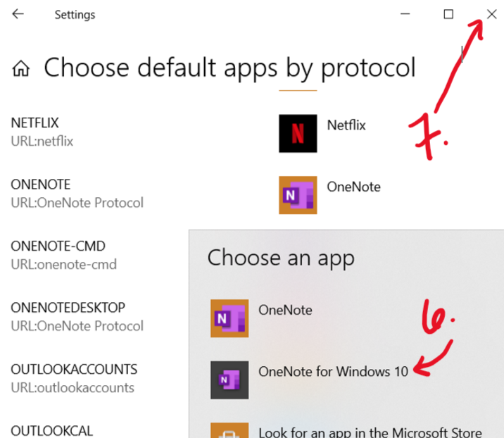The width and height of the screenshot is (504, 438).
Task: Select OneNote in the Choose an app list
Action: [285, 310]
